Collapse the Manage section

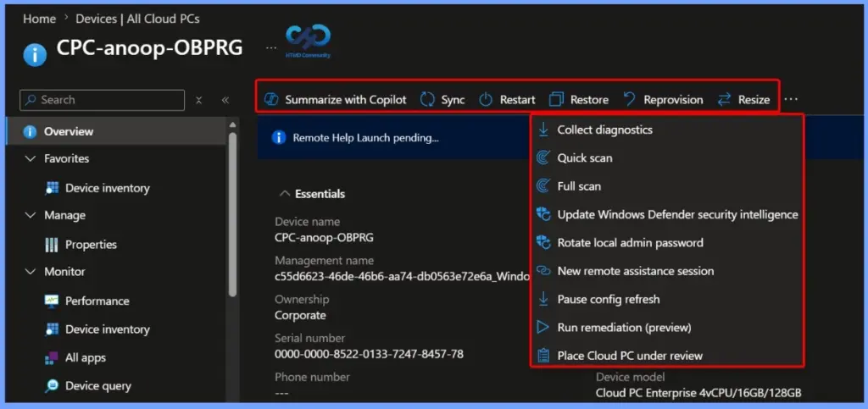click(31, 215)
